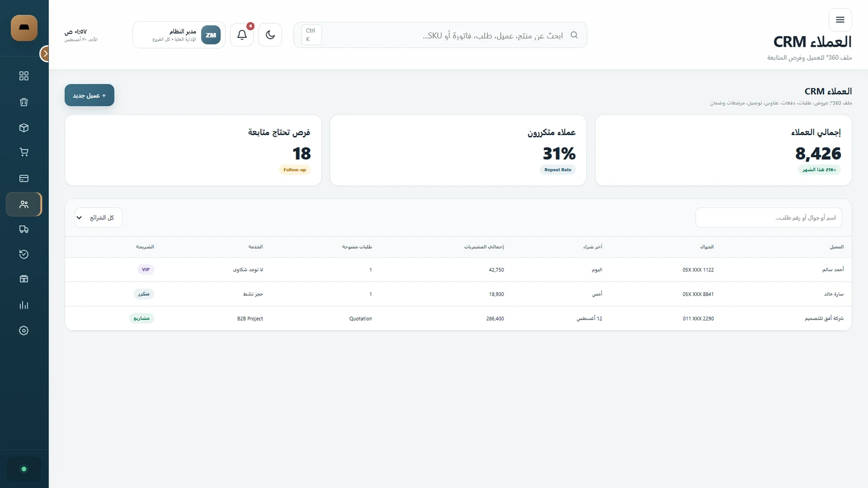This screenshot has width=868, height=488.
Task: Click the Follow-up tag on opportunities card
Action: coord(295,170)
